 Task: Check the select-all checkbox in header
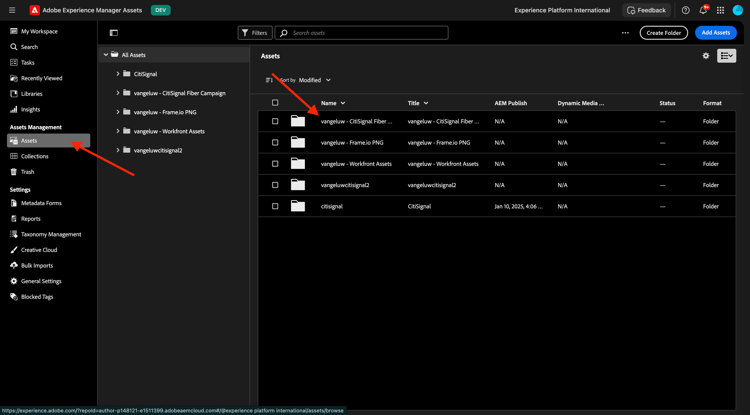tap(275, 103)
